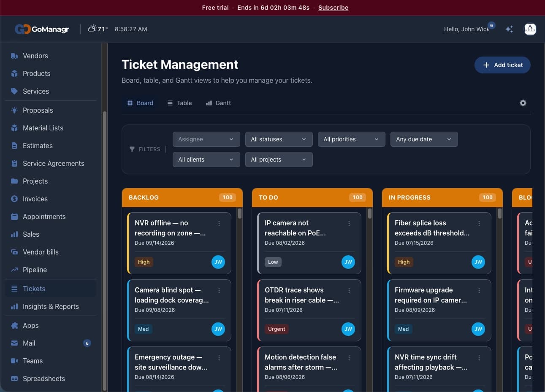Click the Med tag on Firmware upgrade ticket
Screen dimensions: 545x392
click(x=403, y=329)
